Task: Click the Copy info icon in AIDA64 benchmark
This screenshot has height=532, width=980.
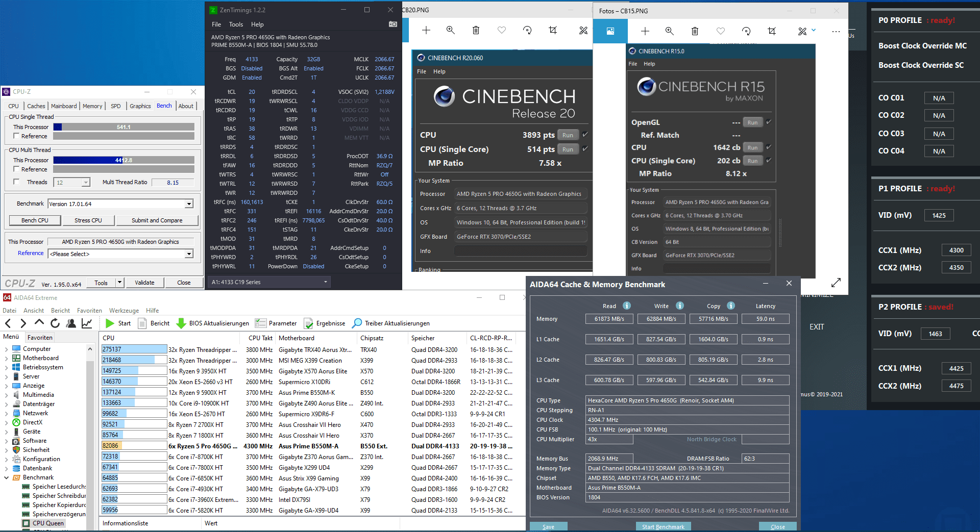Action: point(730,306)
